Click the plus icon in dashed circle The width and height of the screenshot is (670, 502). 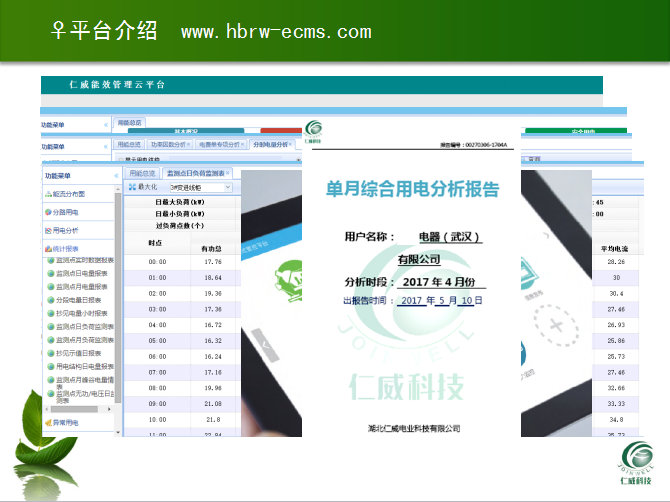click(556, 326)
